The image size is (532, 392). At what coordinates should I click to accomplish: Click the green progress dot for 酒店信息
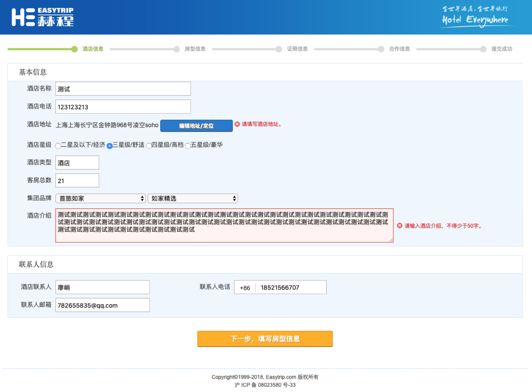tap(74, 49)
